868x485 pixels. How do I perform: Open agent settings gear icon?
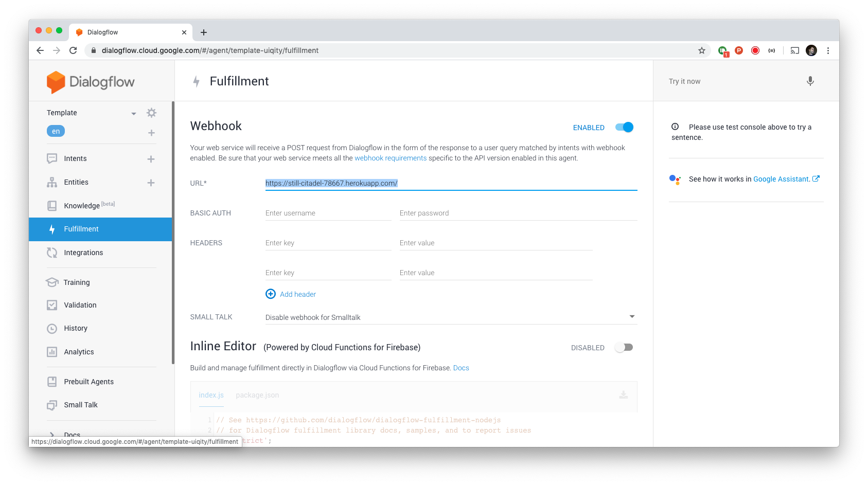(151, 113)
